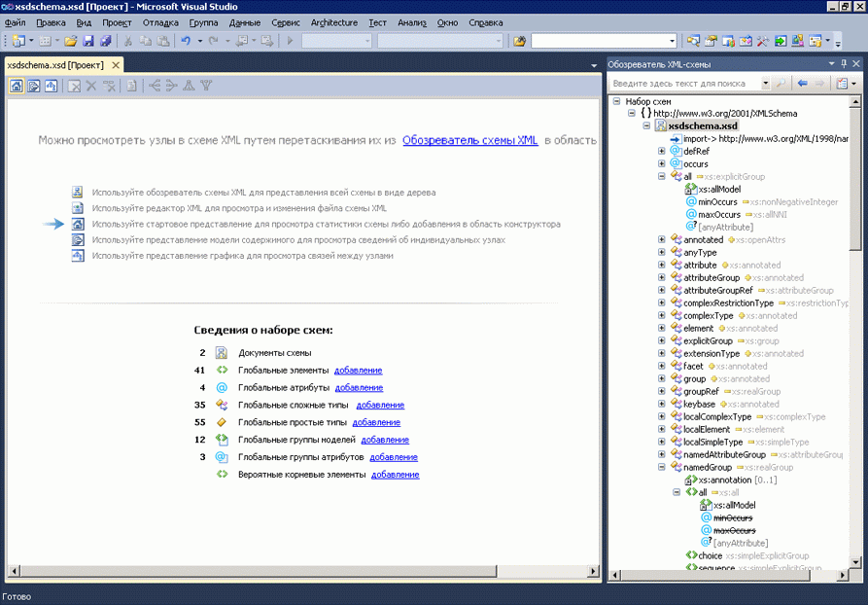Open the Правка menu
This screenshot has width=868, height=605.
click(51, 22)
